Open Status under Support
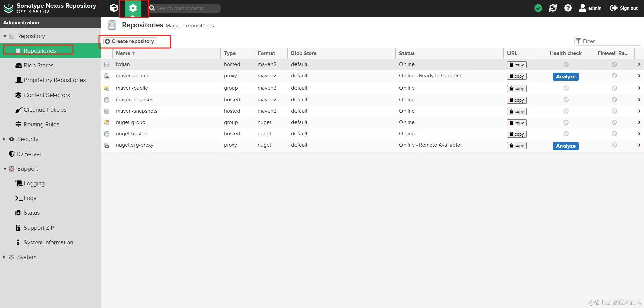The height and width of the screenshot is (308, 644). click(50, 213)
